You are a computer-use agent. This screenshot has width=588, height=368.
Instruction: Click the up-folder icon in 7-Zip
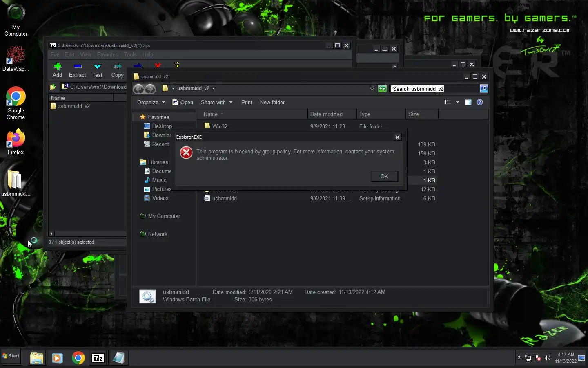53,87
